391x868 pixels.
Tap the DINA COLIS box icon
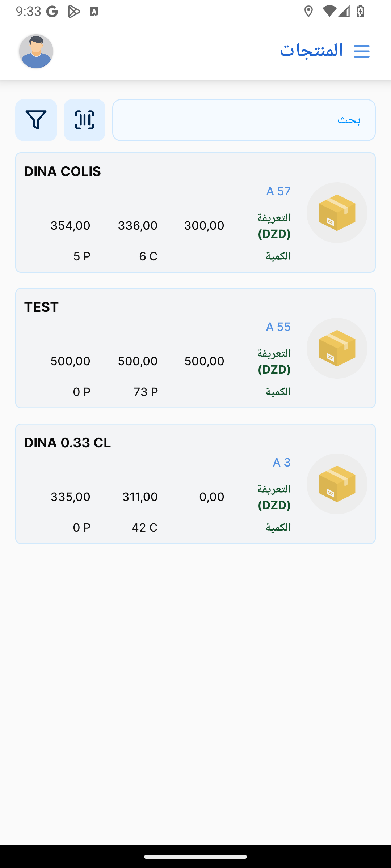(x=337, y=213)
